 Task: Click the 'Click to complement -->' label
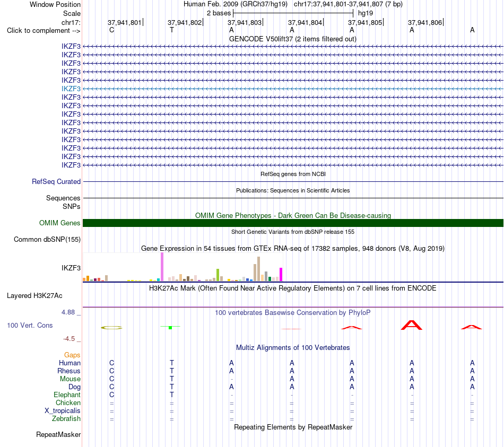pyautogui.click(x=44, y=31)
